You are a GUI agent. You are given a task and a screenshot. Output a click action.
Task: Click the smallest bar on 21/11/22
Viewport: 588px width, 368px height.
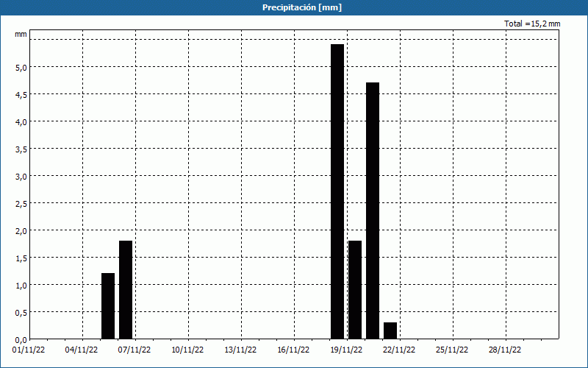(390, 330)
